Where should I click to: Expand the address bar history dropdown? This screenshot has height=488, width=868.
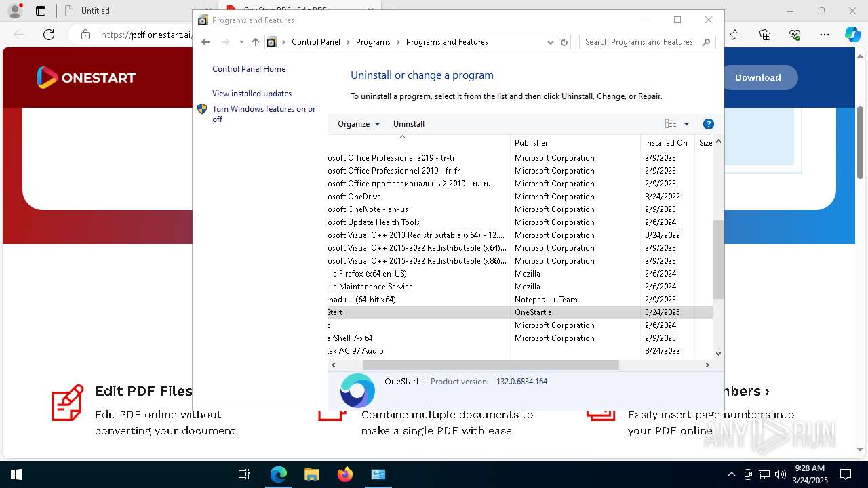[x=550, y=42]
